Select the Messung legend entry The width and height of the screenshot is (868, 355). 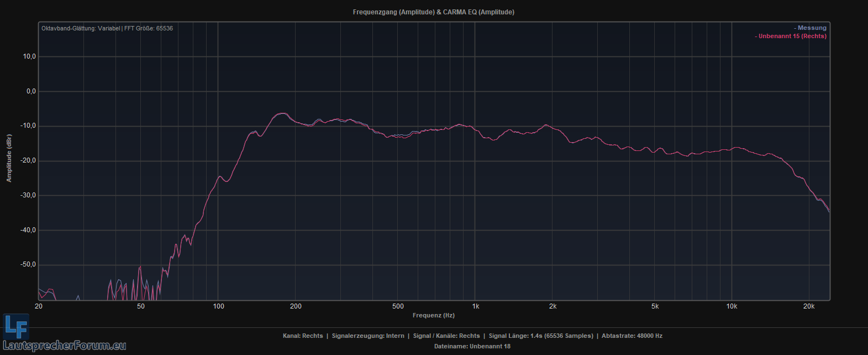click(812, 28)
